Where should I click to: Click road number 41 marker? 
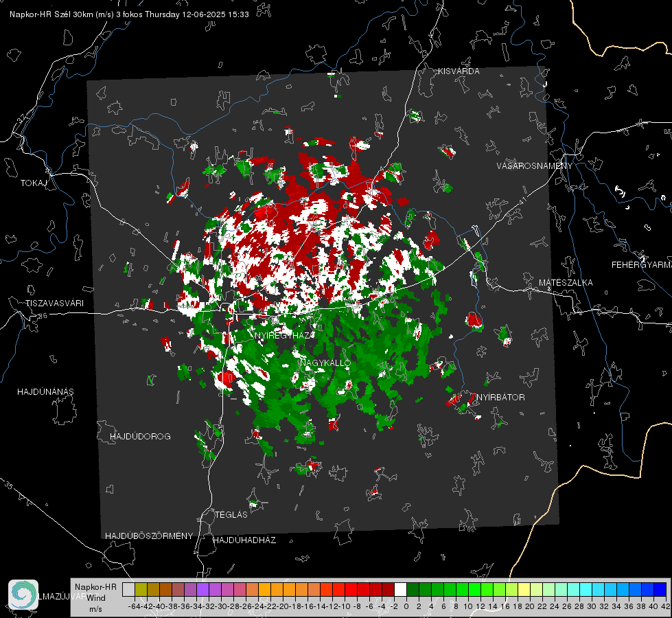[x=522, y=201]
